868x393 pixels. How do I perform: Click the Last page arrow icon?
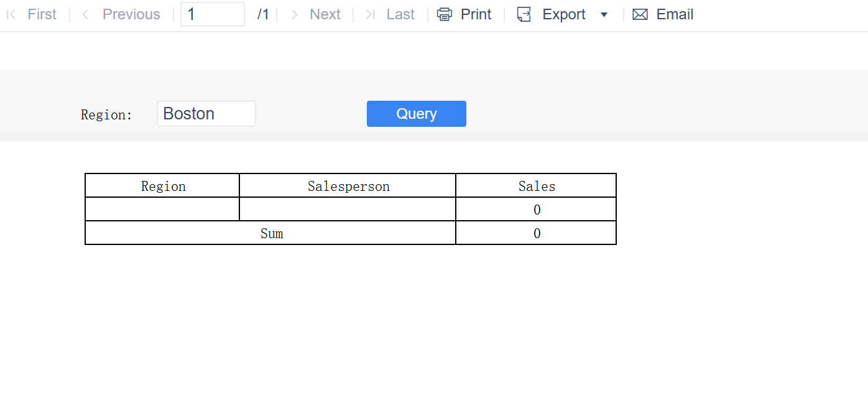369,14
